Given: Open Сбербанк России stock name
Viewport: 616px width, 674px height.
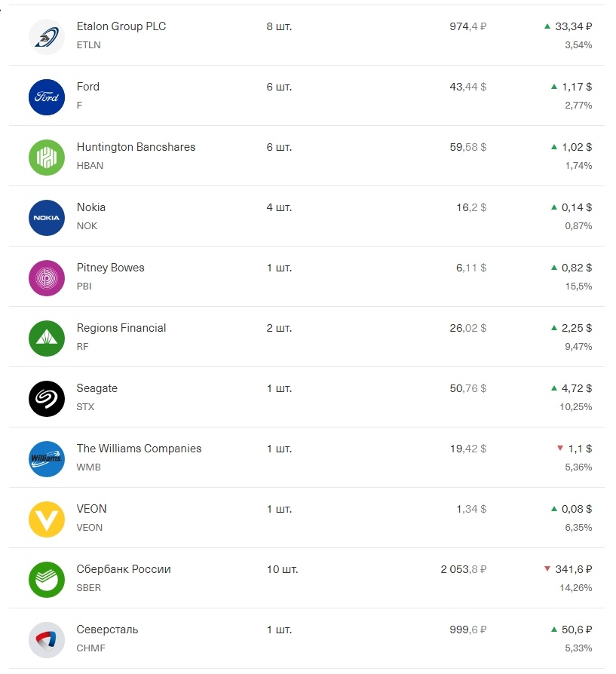Looking at the screenshot, I should pyautogui.click(x=124, y=569).
